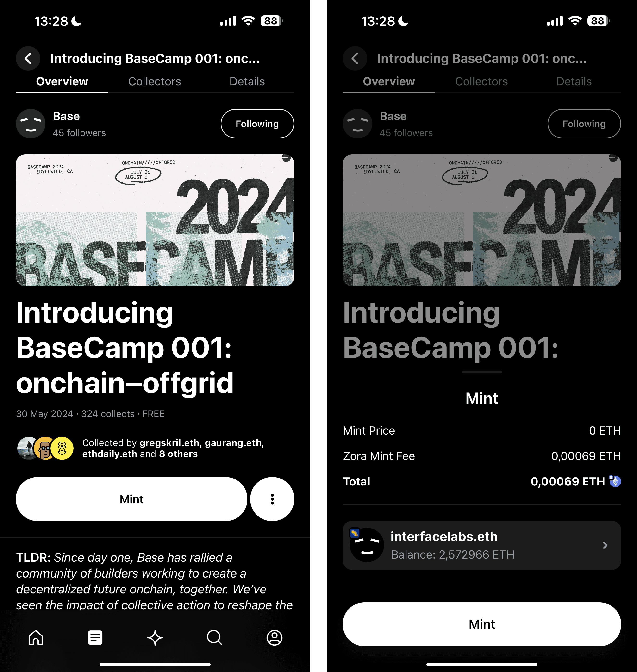The width and height of the screenshot is (637, 672).
Task: Tap the back arrow icon
Action: (x=28, y=58)
